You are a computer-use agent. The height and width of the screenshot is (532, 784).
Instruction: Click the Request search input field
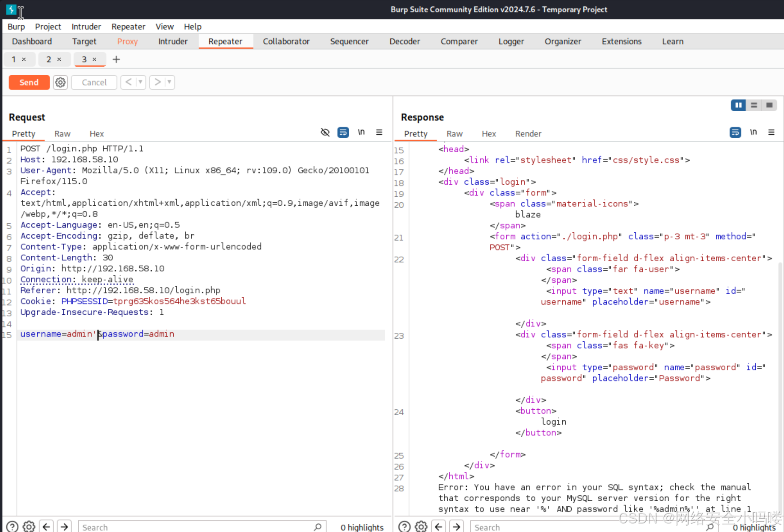point(202,527)
